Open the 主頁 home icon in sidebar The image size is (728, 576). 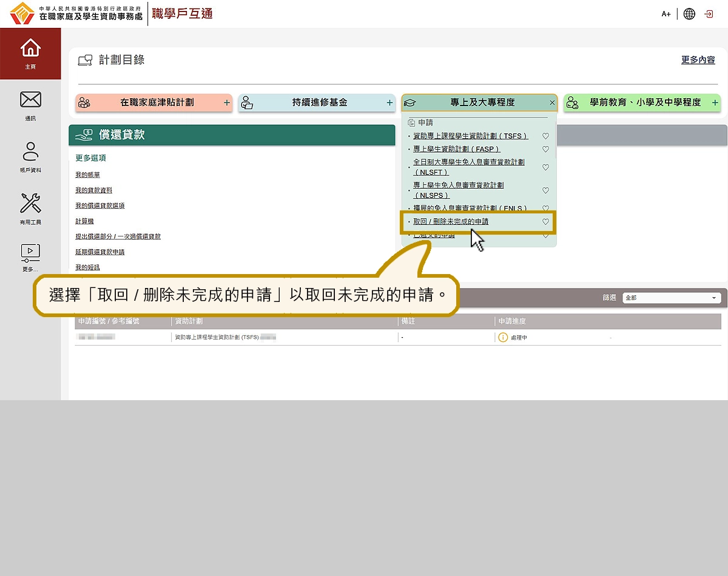click(30, 48)
